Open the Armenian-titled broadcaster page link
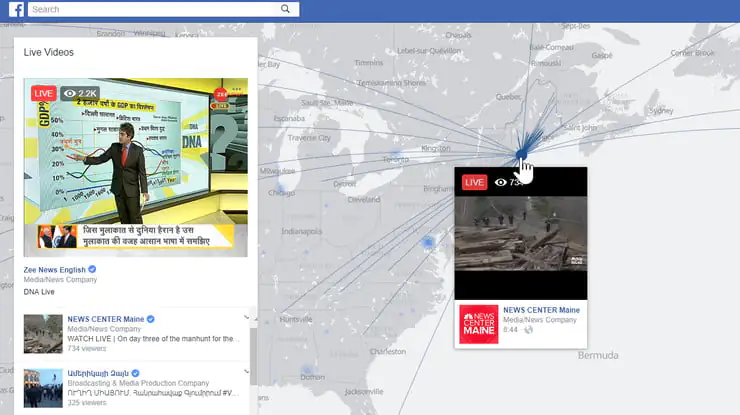740x415 pixels. click(x=98, y=373)
